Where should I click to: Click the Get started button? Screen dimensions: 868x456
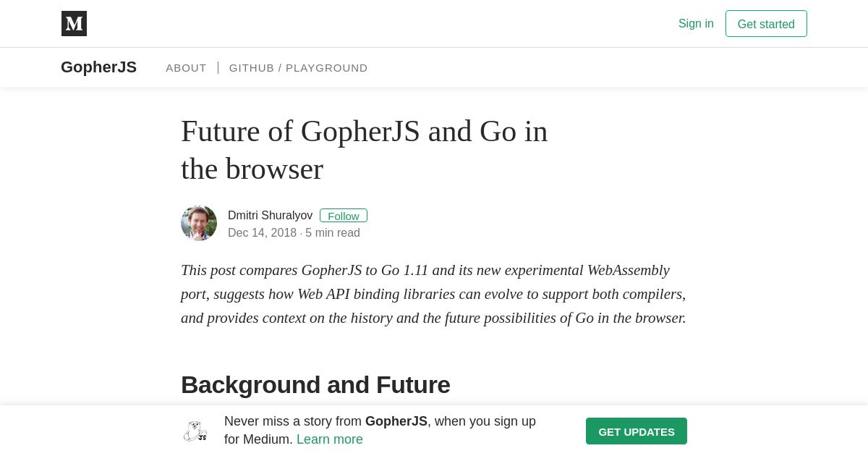click(766, 24)
